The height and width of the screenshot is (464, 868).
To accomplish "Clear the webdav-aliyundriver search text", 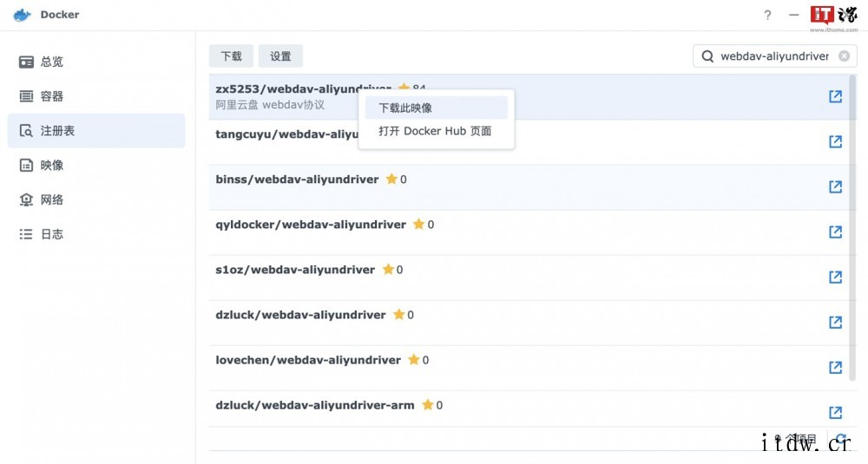I will tap(845, 56).
